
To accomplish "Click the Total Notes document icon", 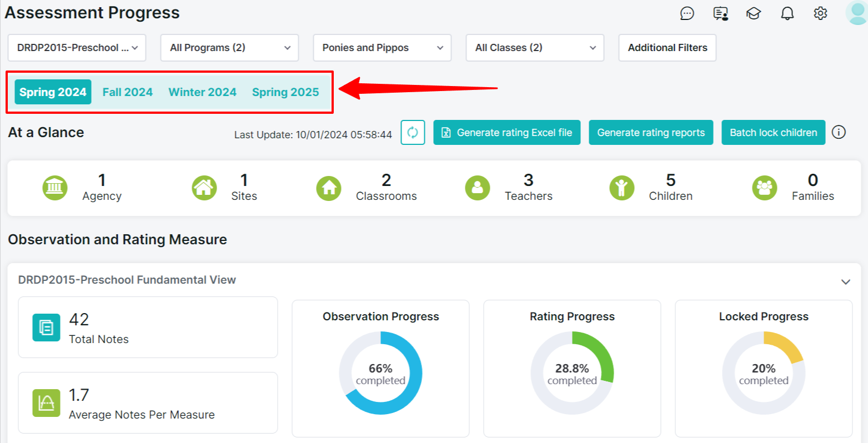I will click(x=46, y=328).
